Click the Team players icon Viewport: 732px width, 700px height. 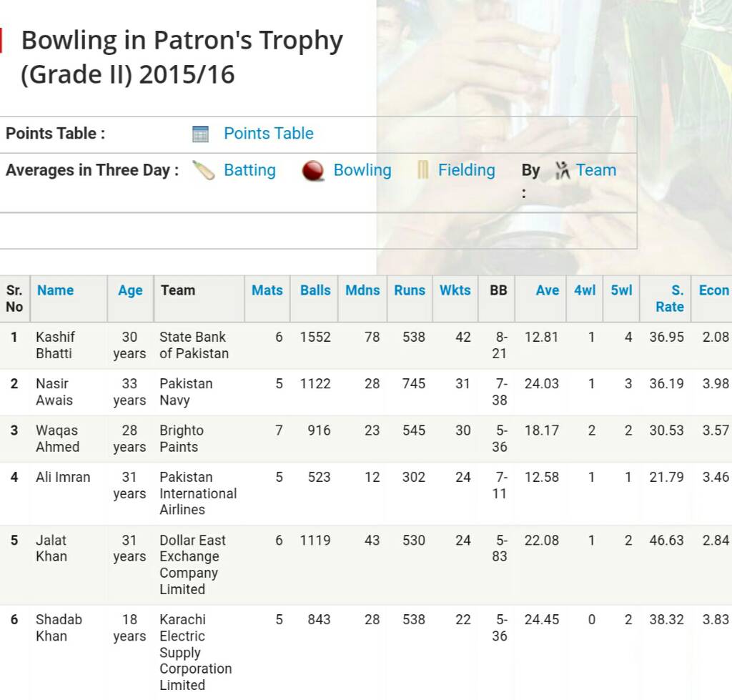pyautogui.click(x=563, y=170)
